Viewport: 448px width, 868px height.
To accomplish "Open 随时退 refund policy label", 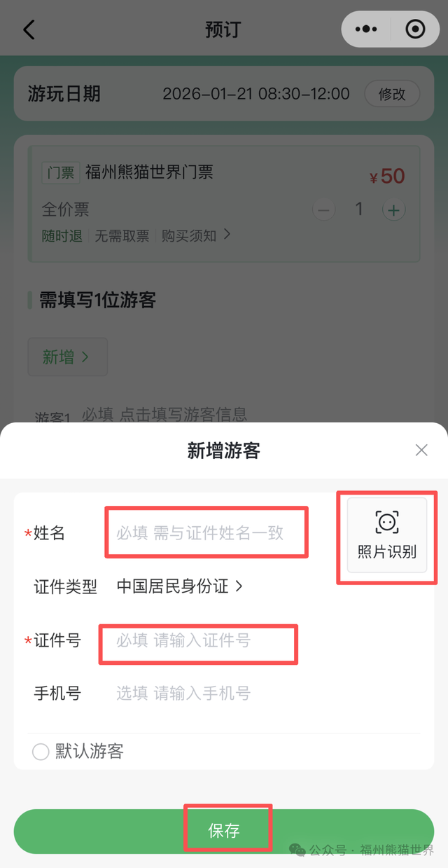I will coord(62,235).
